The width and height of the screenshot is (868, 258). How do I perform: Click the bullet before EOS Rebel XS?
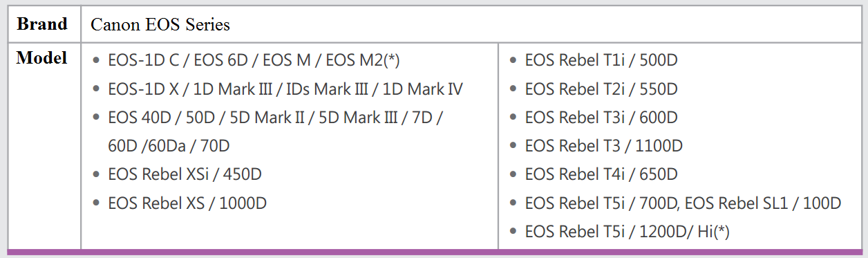tap(96, 204)
